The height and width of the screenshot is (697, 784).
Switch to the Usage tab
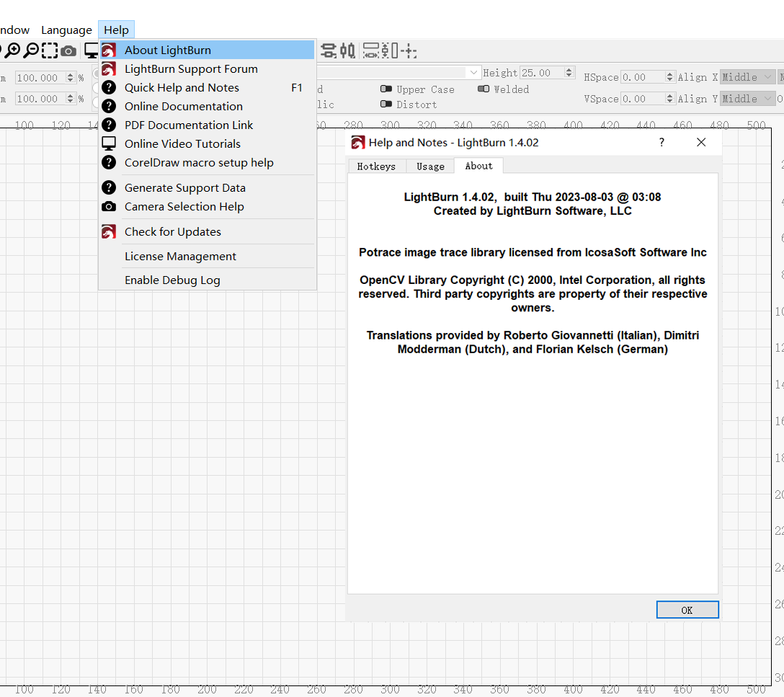click(430, 166)
